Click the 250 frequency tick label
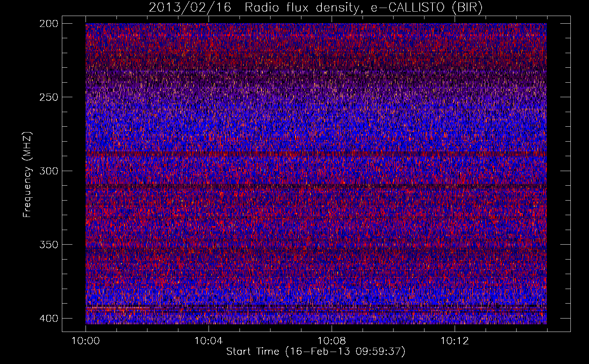The width and height of the screenshot is (589, 364). 49,97
